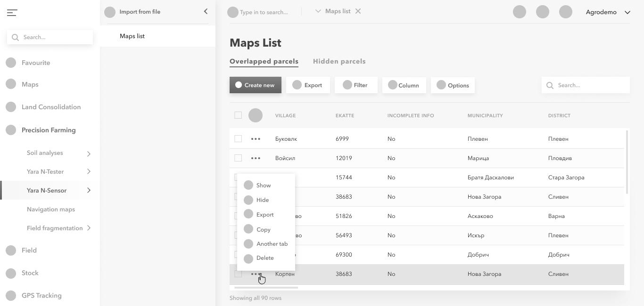The image size is (644, 306).
Task: Click the Favourite sidebar icon
Action: click(x=11, y=63)
